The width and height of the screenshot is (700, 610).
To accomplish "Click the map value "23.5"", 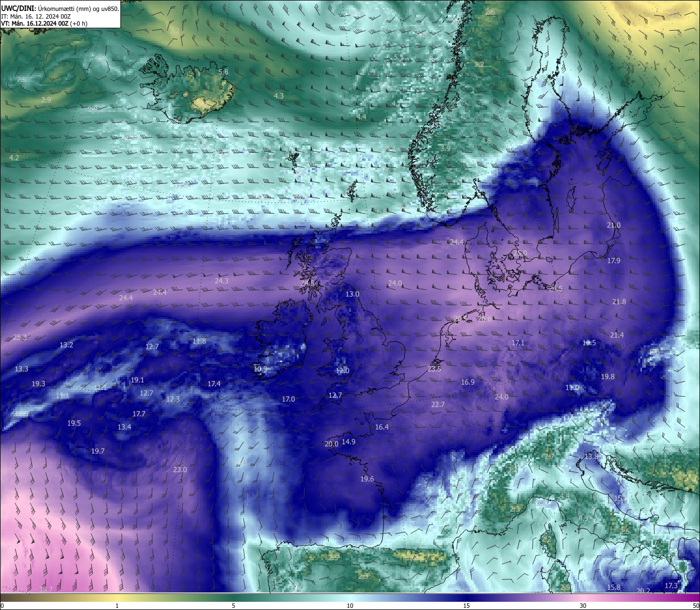I will pos(435,369).
